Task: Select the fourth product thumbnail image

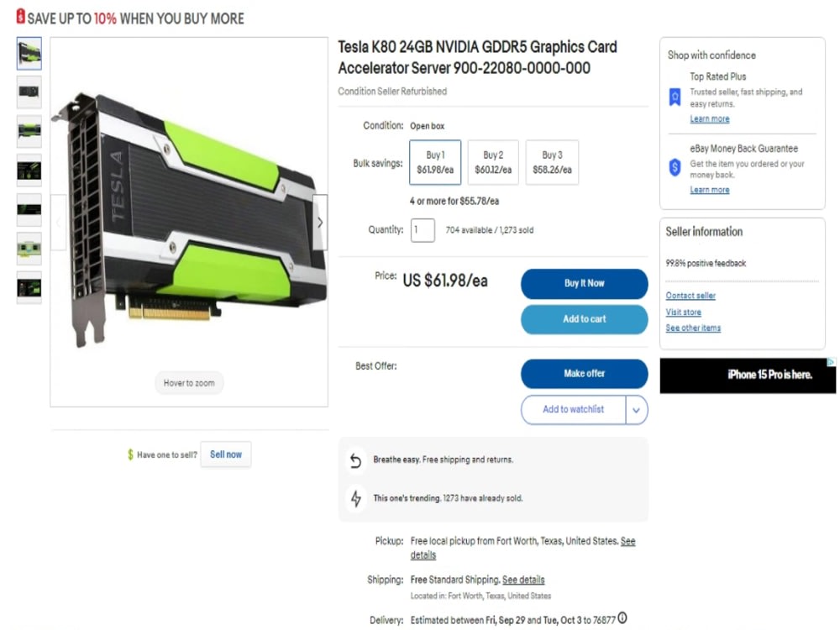Action: 29,171
